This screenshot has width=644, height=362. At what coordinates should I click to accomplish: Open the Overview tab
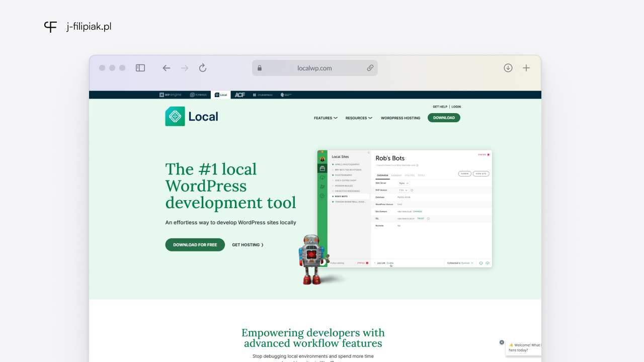(382, 175)
